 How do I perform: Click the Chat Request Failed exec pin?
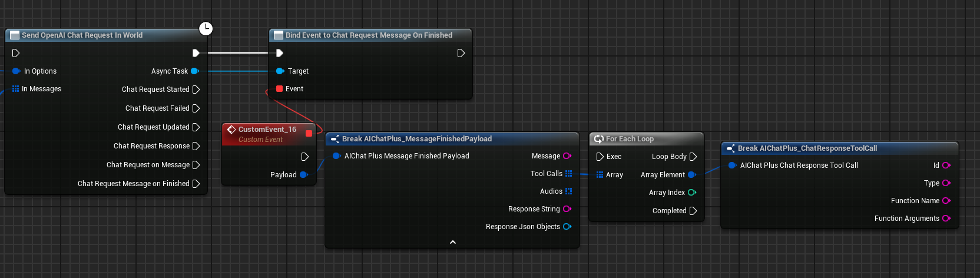coord(196,108)
